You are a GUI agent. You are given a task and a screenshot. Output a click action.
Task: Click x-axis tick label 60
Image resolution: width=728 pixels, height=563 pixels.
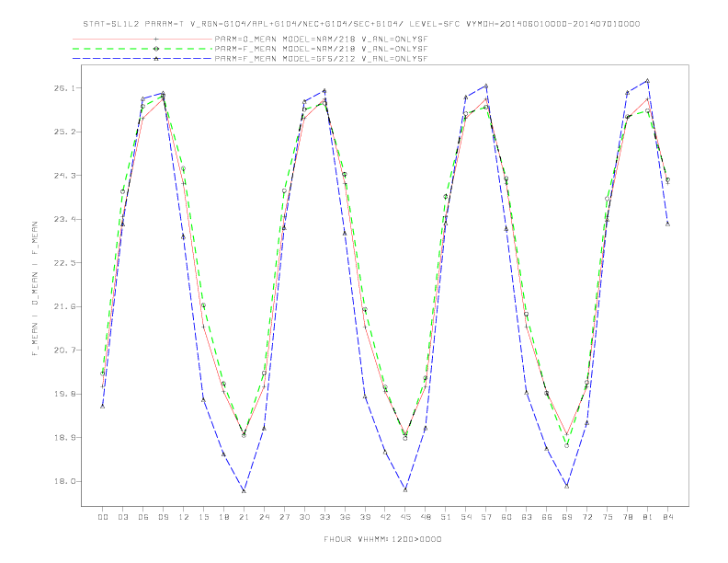pyautogui.click(x=506, y=517)
